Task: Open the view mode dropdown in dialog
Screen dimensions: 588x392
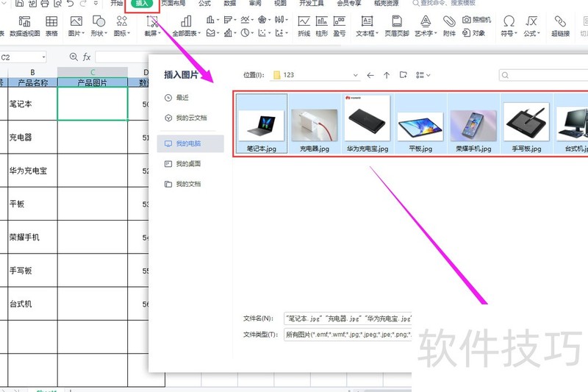Action: (x=423, y=75)
